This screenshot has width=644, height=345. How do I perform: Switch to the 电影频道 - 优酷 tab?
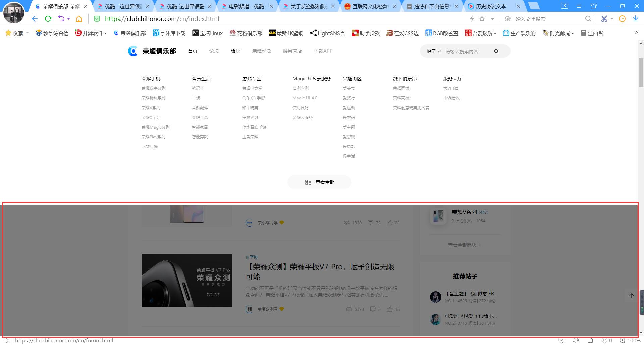pyautogui.click(x=247, y=6)
